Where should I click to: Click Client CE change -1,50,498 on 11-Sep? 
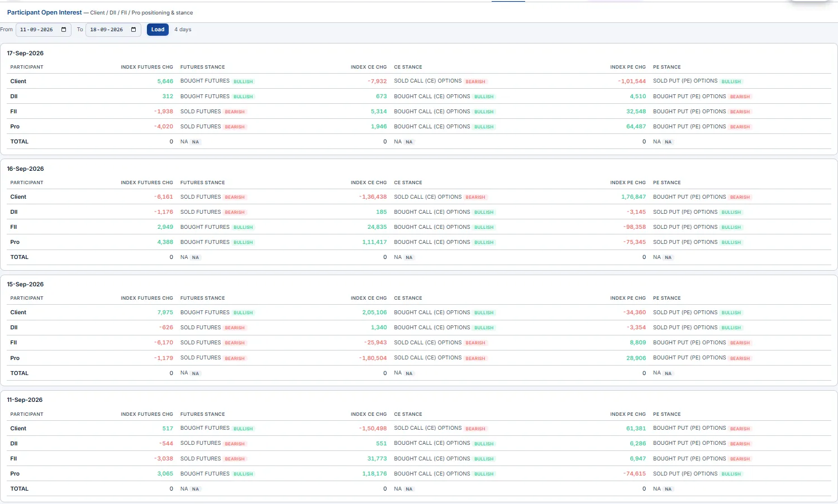coord(373,429)
